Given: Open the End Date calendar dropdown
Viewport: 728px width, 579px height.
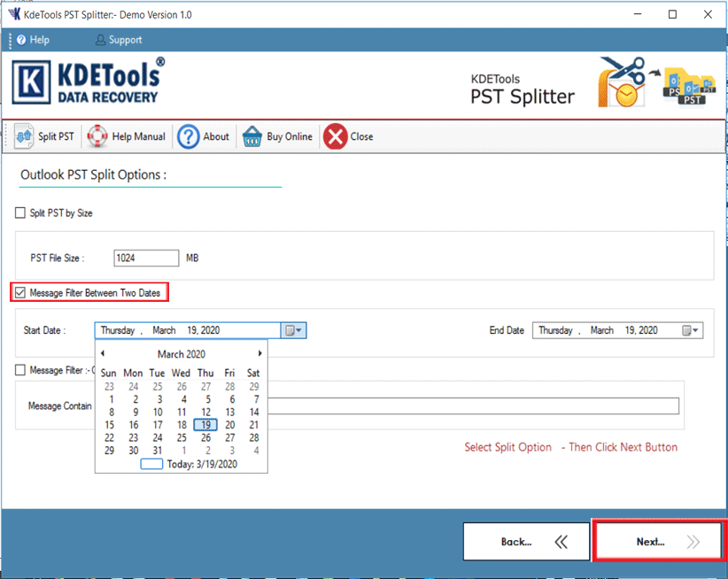Looking at the screenshot, I should [x=690, y=330].
